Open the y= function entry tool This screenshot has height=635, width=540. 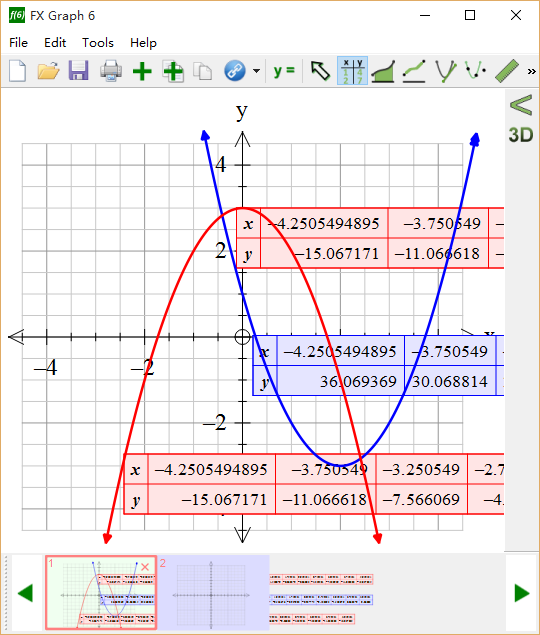coord(284,70)
